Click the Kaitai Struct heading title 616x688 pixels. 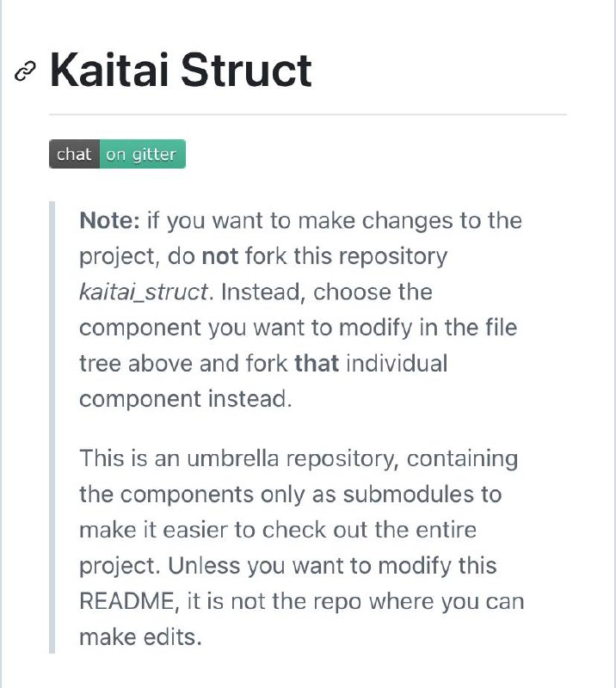coord(181,71)
